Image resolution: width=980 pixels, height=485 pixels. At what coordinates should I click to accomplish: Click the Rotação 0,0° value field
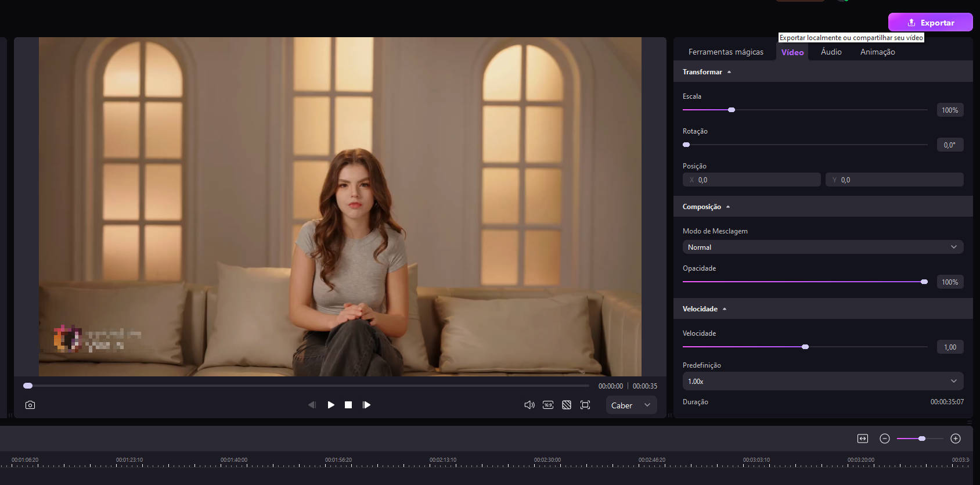950,145
